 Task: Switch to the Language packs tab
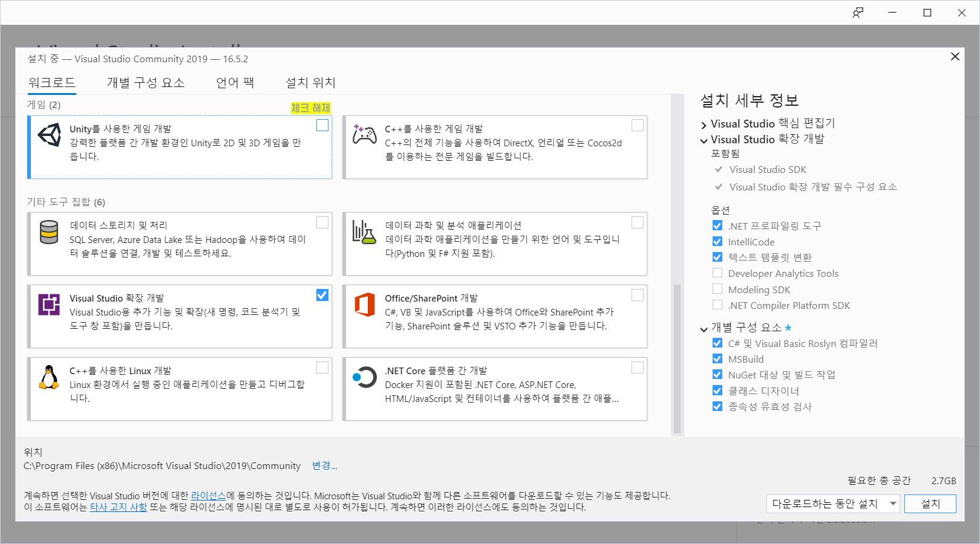[235, 83]
